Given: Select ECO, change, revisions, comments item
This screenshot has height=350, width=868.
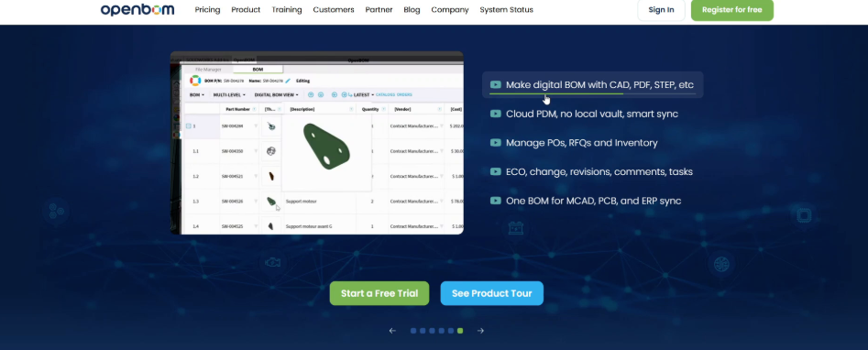Looking at the screenshot, I should coord(599,171).
